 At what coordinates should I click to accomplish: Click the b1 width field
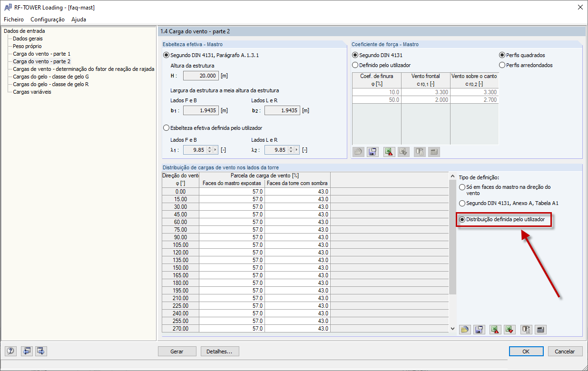tap(201, 110)
